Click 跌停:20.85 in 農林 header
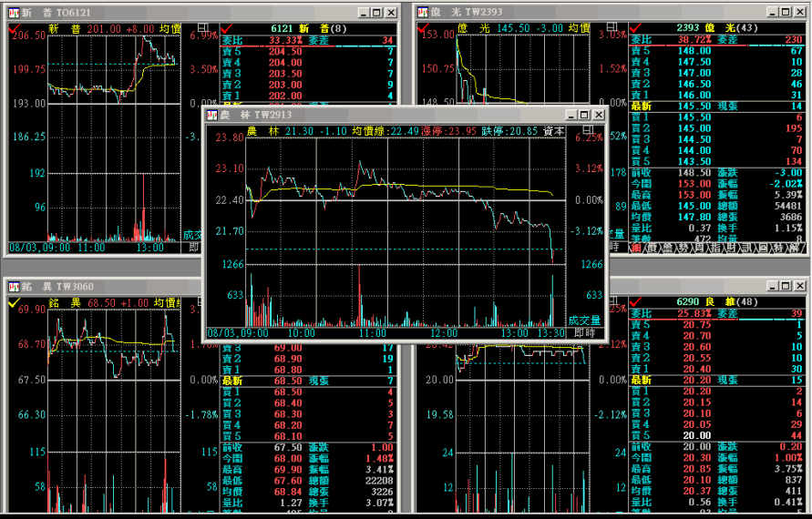The width and height of the screenshot is (812, 519). click(509, 131)
